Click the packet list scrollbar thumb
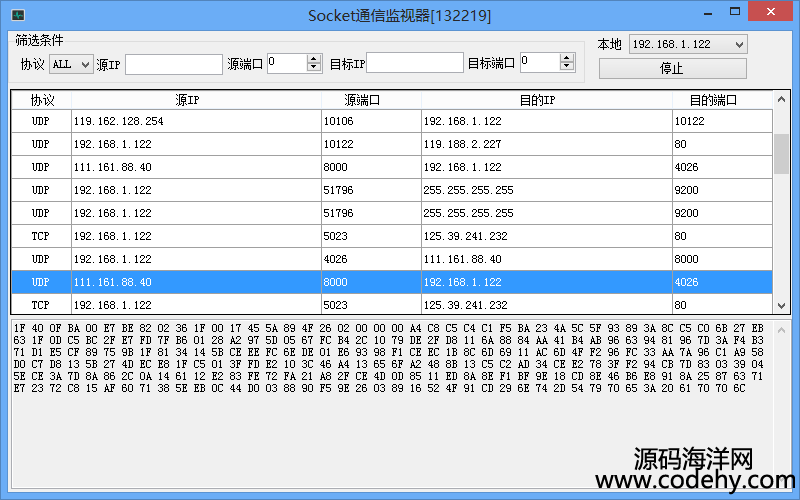 781,154
